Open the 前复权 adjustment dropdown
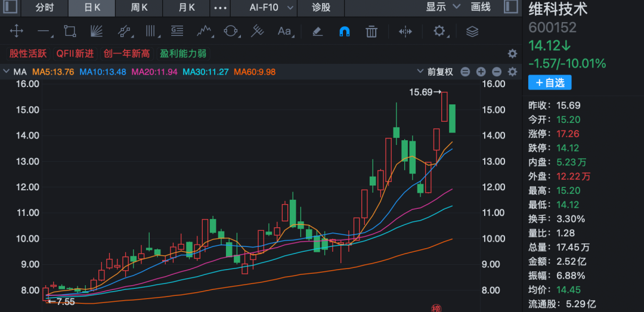Screen dimensions: 644x312 coord(444,72)
